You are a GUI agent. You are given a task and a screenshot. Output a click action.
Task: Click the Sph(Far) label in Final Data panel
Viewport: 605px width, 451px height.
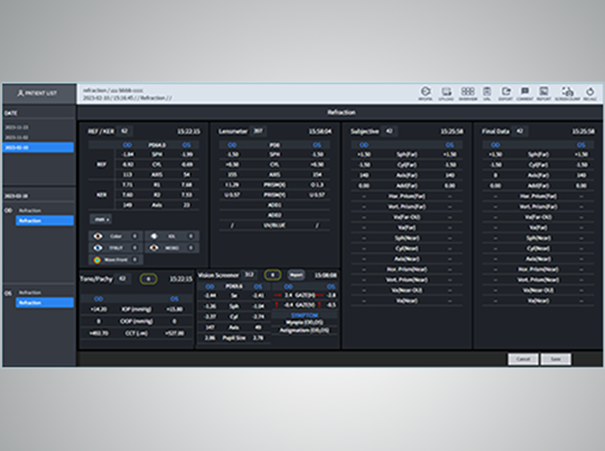coord(538,154)
